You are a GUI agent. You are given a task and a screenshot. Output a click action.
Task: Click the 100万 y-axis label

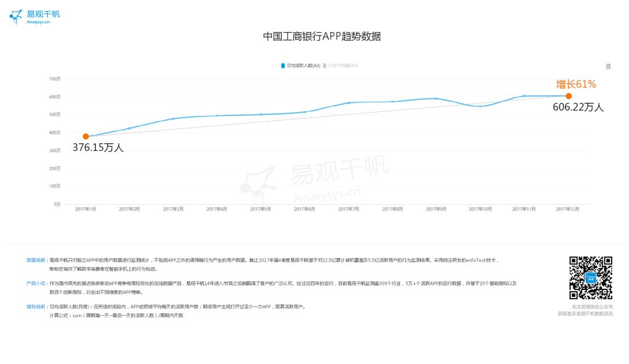coord(55,186)
